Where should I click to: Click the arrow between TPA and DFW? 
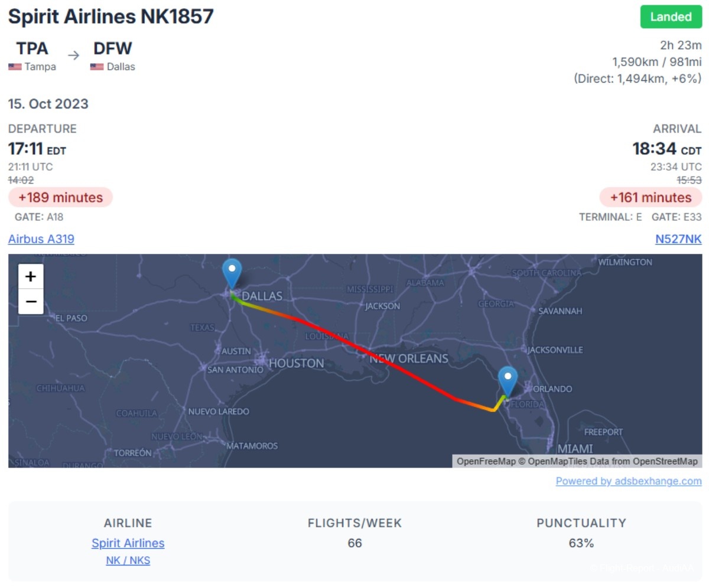(73, 55)
